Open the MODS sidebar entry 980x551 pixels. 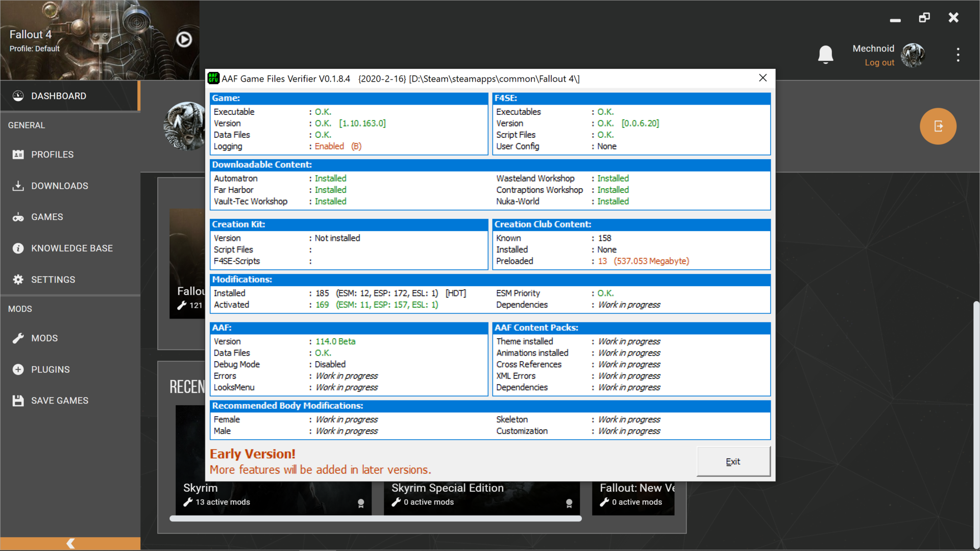pos(69,338)
